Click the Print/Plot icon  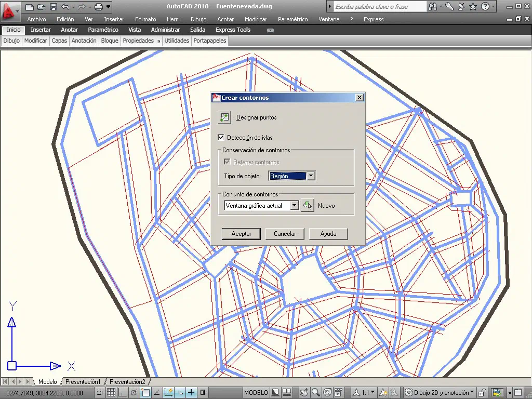coord(98,7)
